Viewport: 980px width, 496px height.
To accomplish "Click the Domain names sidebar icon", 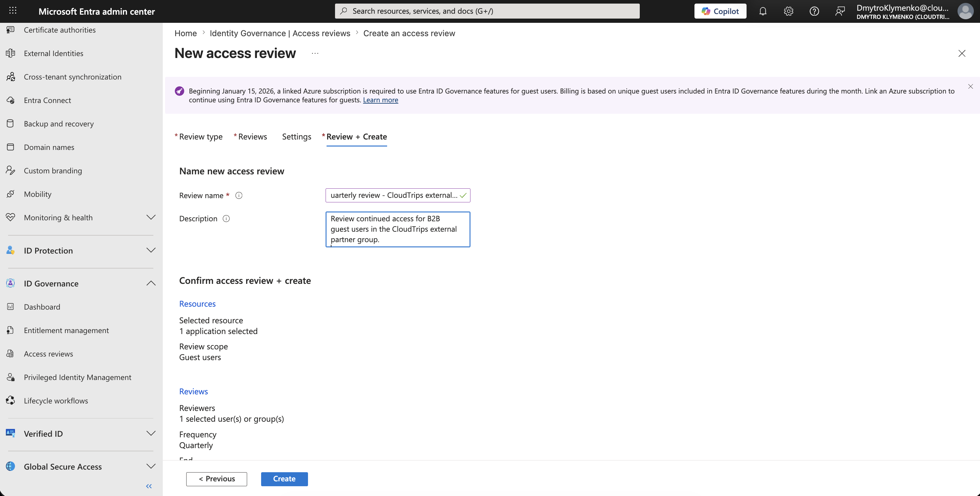I will coord(11,147).
